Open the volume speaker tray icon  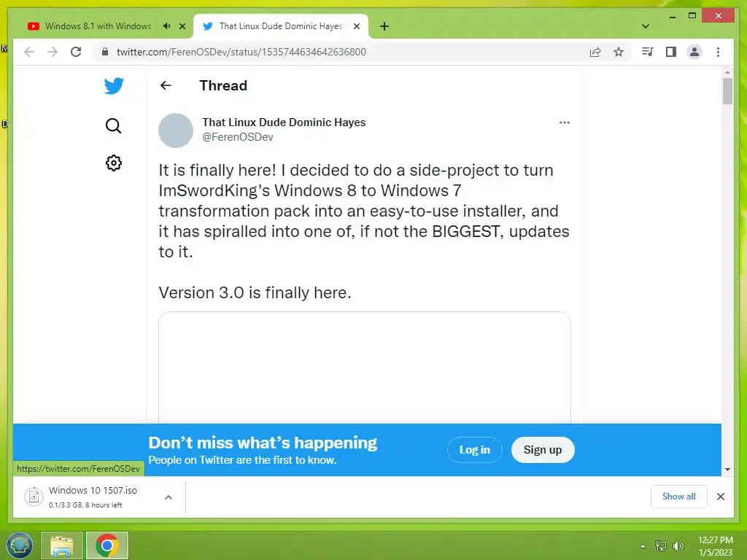point(678,545)
